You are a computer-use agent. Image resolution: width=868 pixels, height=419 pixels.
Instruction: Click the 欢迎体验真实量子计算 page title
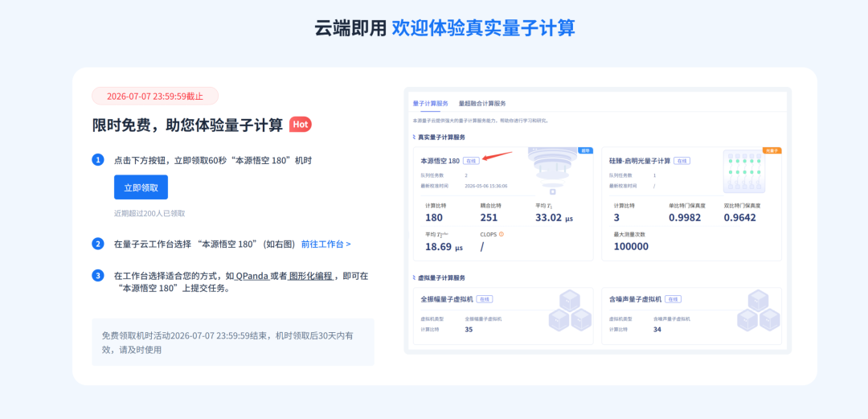tap(483, 27)
